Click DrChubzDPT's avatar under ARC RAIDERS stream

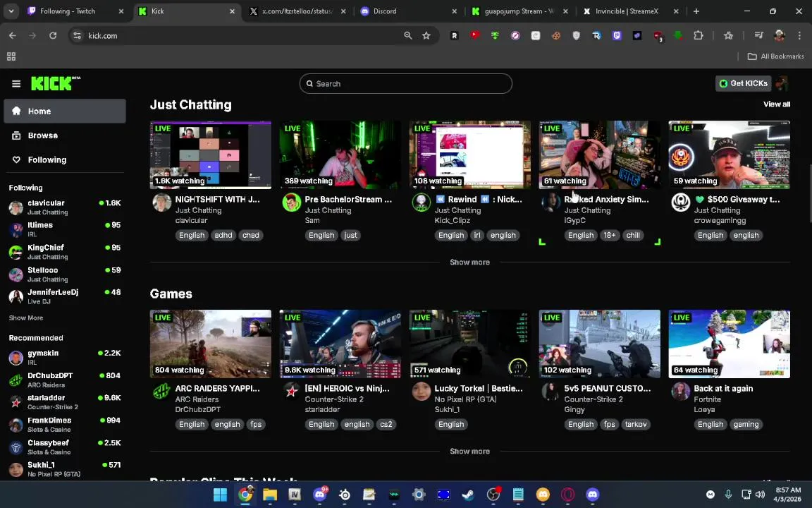[x=162, y=392]
